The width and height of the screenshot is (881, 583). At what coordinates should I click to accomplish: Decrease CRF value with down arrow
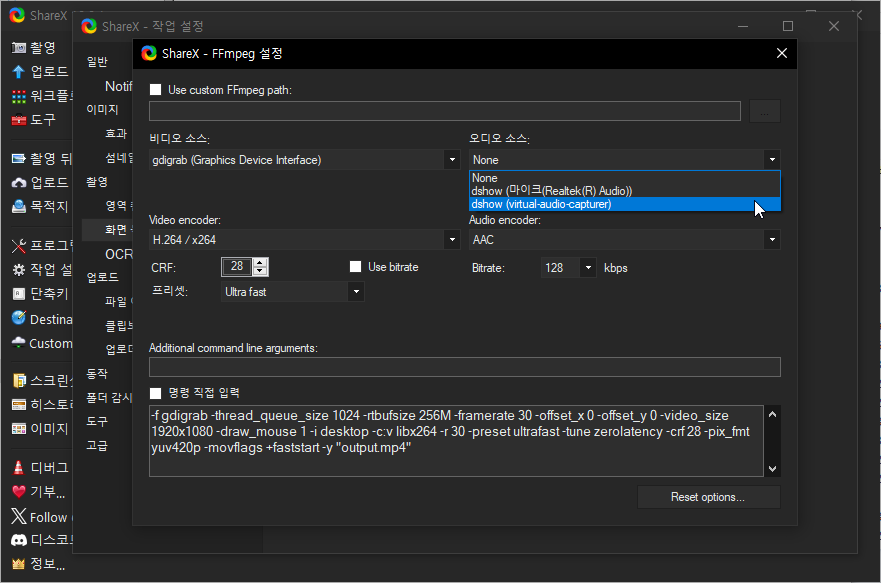pos(260,271)
